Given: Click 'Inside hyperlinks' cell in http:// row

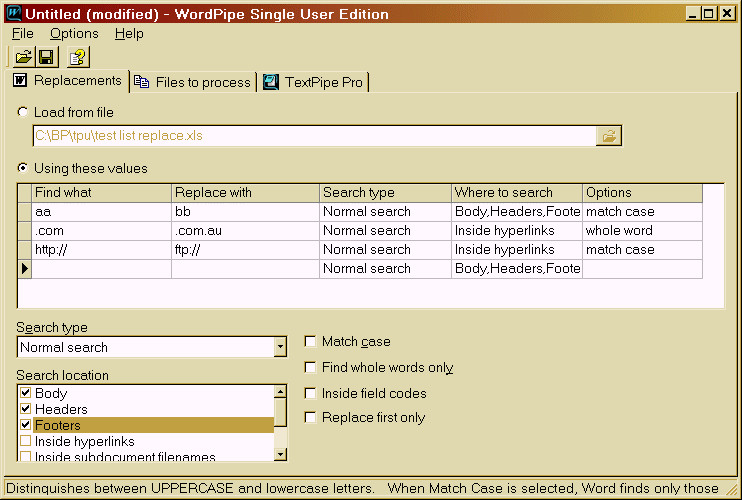Looking at the screenshot, I should pos(517,250).
